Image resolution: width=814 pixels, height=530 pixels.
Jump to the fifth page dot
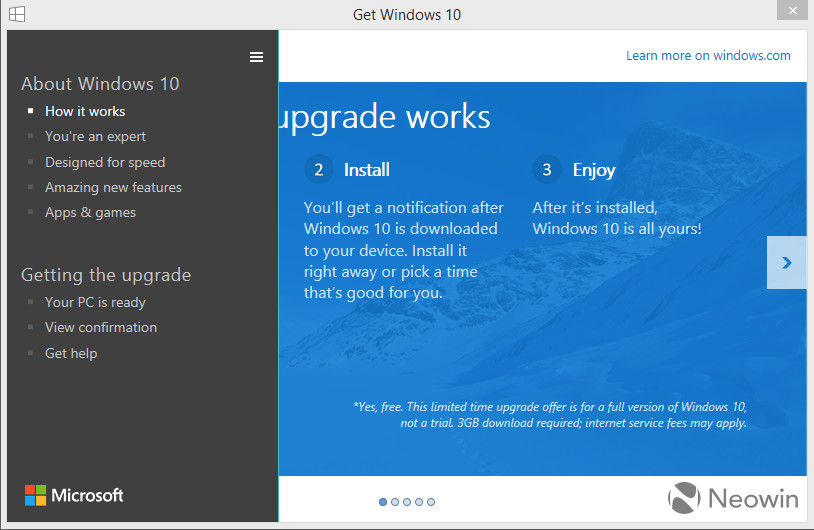pos(431,502)
